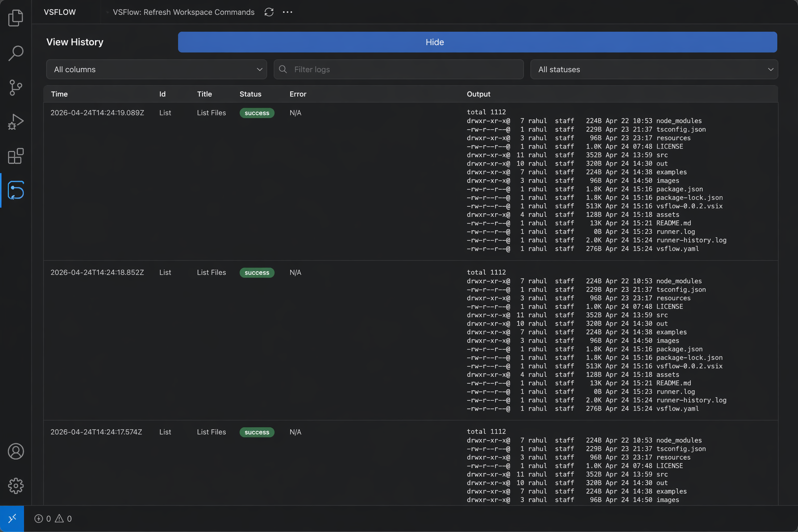The image size is (798, 532).
Task: Toggle the terminal panel in the status bar
Action: pos(12,518)
